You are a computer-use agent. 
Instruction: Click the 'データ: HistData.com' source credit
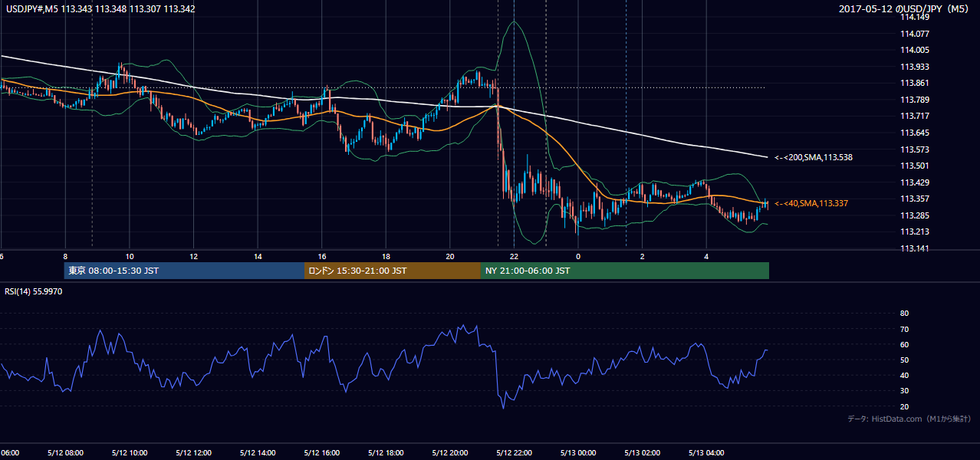click(909, 419)
